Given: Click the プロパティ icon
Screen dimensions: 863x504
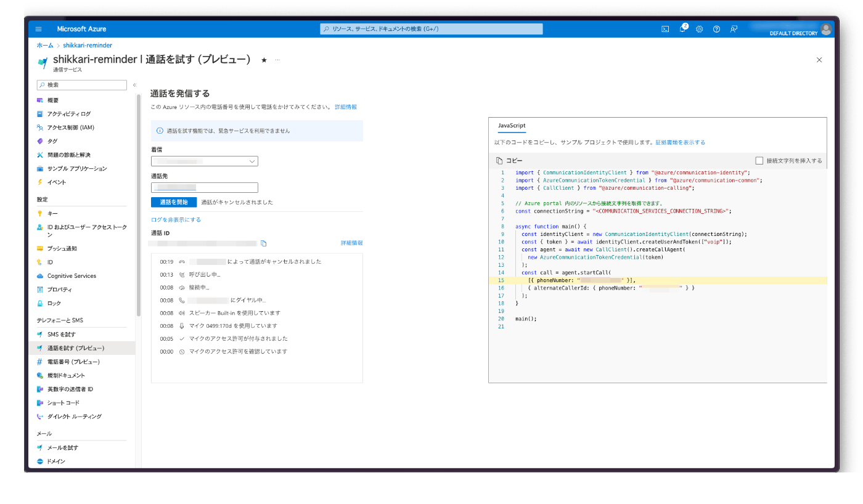Looking at the screenshot, I should pos(40,290).
